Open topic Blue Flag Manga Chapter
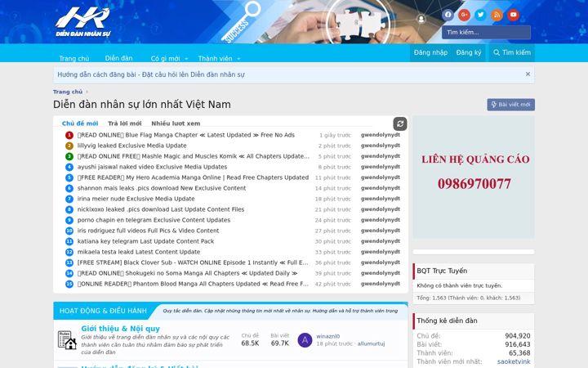 click(186, 135)
